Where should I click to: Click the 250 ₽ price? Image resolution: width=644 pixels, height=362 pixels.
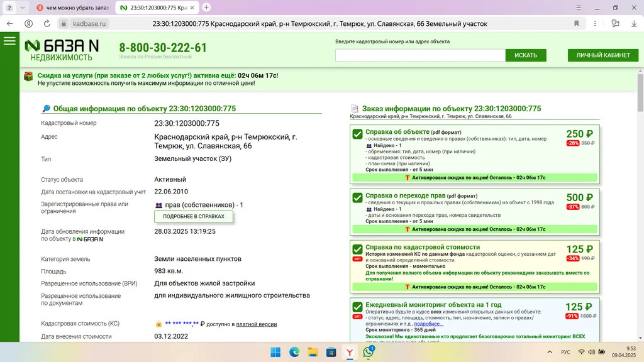click(579, 134)
